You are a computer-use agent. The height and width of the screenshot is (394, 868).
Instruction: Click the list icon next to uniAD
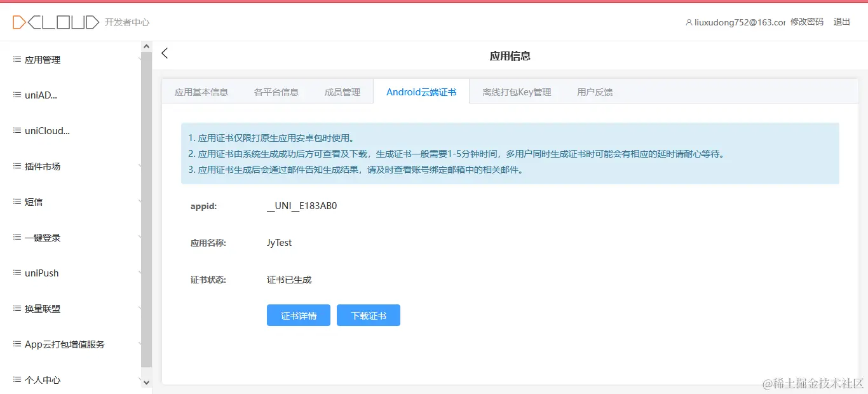click(17, 95)
